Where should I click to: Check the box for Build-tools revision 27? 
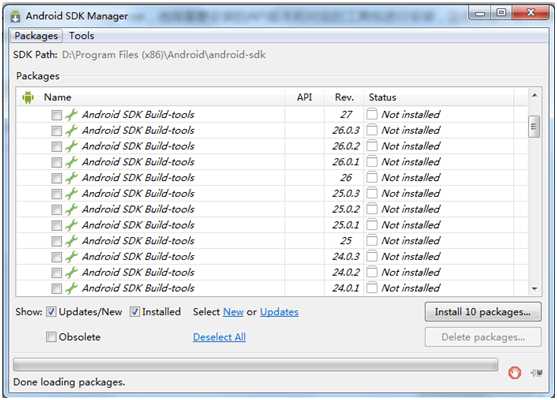[x=56, y=115]
